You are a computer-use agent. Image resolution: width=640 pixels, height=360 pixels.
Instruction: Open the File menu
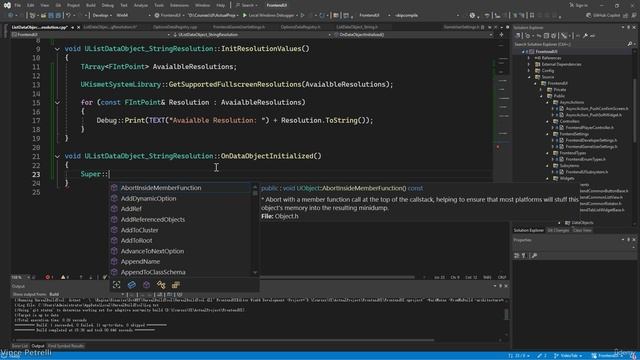pos(18,5)
